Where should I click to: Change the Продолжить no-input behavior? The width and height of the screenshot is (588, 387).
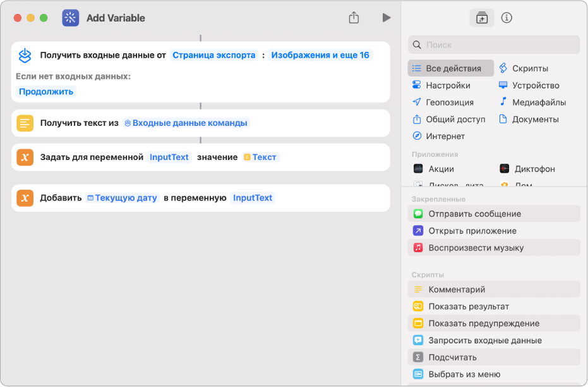46,92
